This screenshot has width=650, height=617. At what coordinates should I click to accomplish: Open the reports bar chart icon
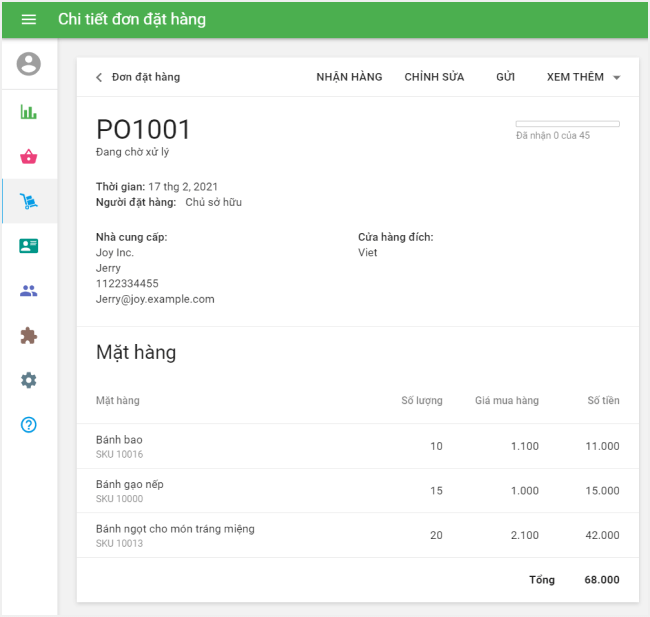pos(29,111)
